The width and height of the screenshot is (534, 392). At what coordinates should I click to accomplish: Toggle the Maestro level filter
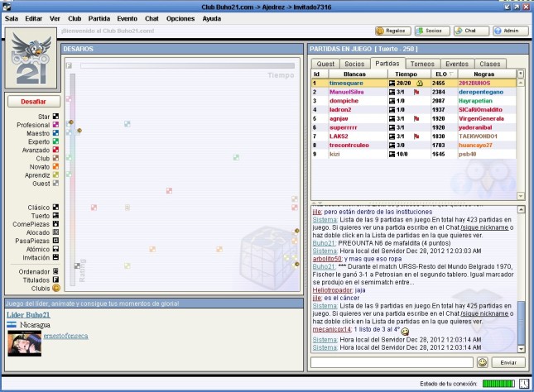(56, 133)
